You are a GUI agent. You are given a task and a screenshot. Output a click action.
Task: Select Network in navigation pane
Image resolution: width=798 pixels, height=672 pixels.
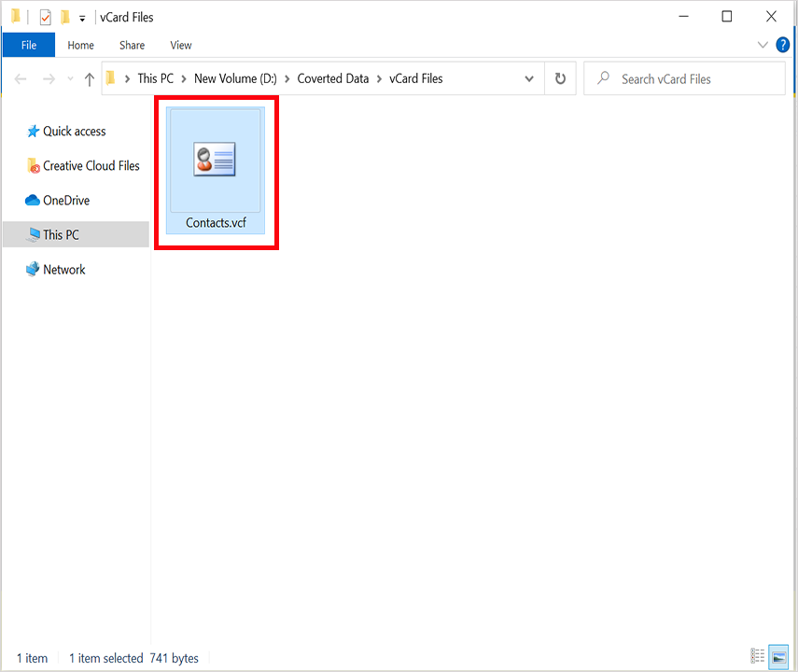pyautogui.click(x=55, y=270)
